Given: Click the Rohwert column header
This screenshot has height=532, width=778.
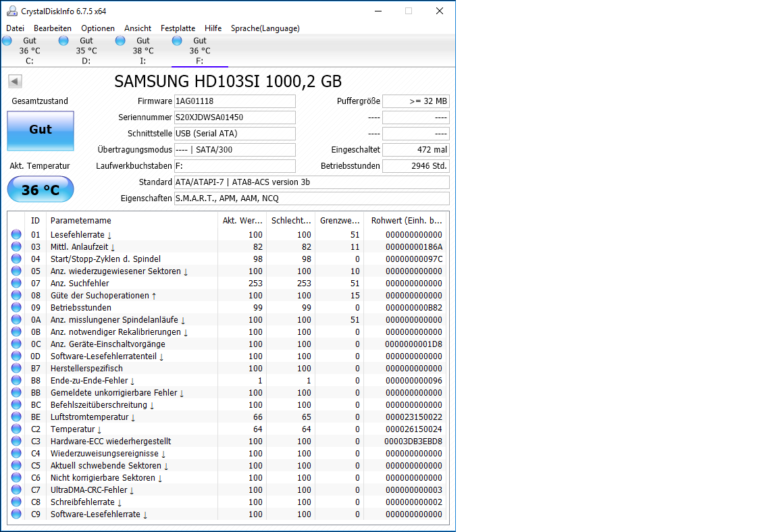Looking at the screenshot, I should [406, 221].
